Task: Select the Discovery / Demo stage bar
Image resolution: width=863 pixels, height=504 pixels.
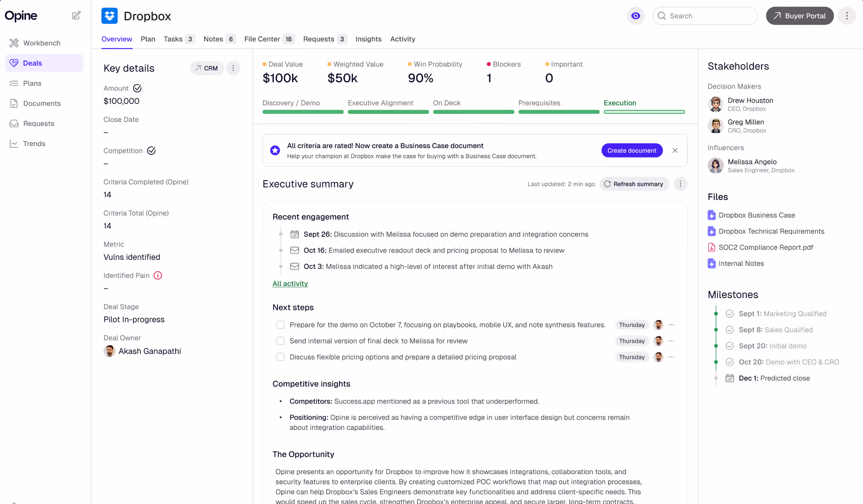Action: (x=303, y=112)
